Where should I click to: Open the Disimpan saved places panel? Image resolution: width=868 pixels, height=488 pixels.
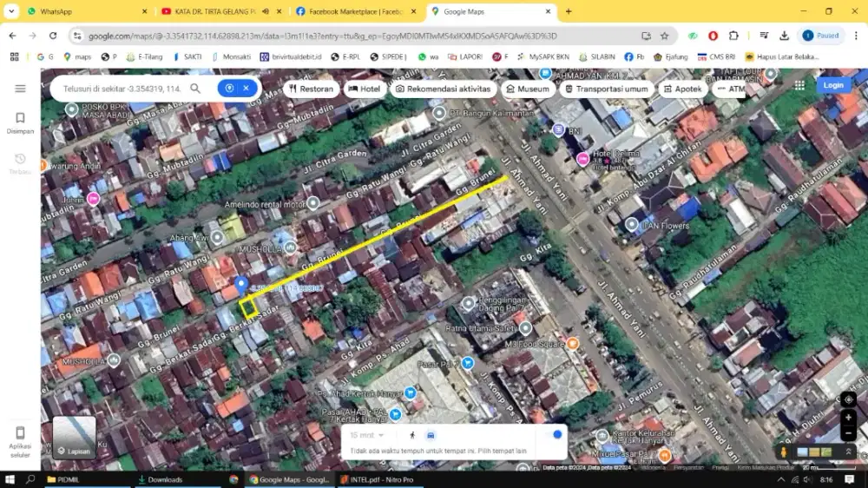point(20,123)
